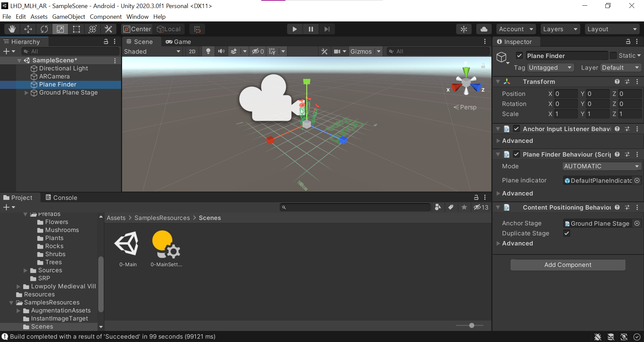Toggle scene effects icon
Image resolution: width=644 pixels, height=342 pixels.
click(234, 51)
